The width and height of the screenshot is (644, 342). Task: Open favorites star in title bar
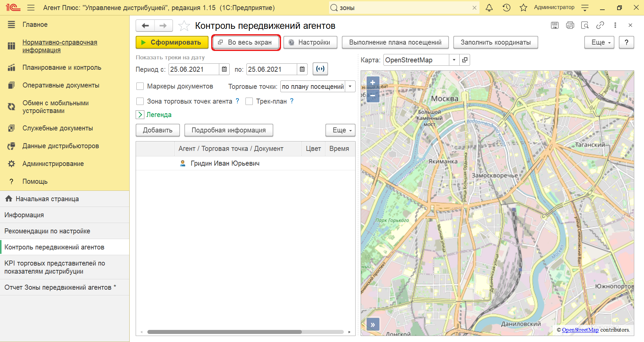pos(523,7)
